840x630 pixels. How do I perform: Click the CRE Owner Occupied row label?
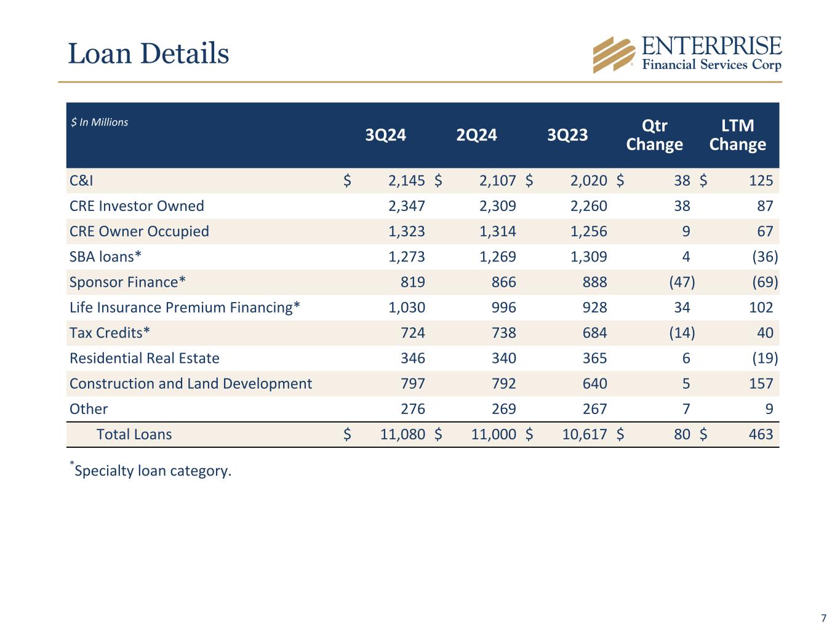click(139, 231)
